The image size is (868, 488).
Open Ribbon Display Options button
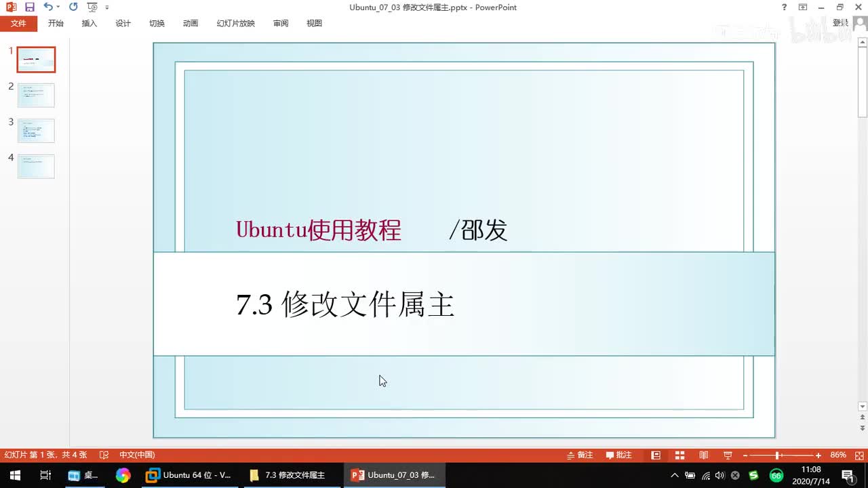click(x=803, y=7)
